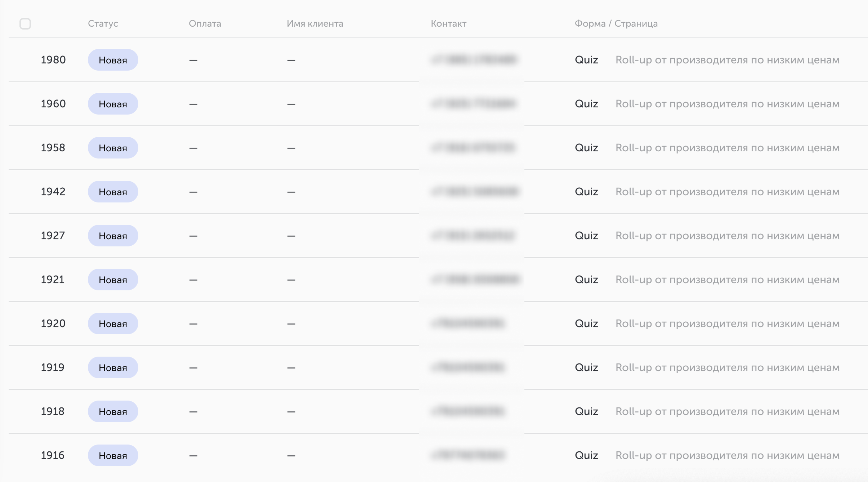The height and width of the screenshot is (482, 868).
Task: Select order row number 1921
Action: coord(438,280)
